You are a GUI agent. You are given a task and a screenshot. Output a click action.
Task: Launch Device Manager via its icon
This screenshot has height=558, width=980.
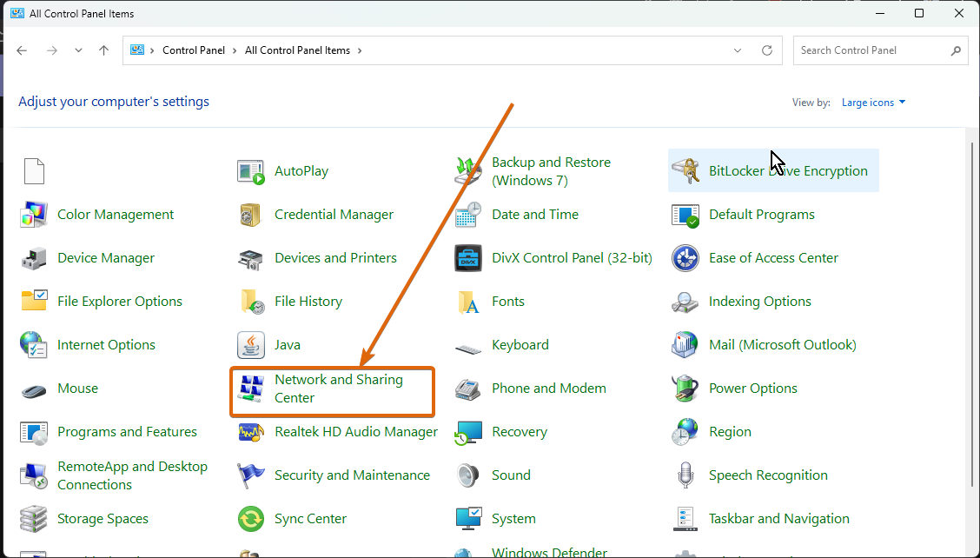coord(34,258)
